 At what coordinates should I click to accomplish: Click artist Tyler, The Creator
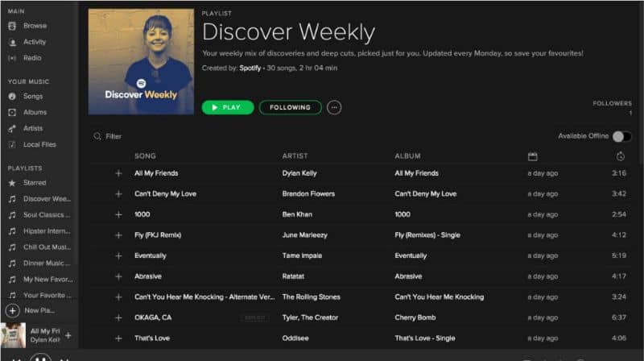coord(310,317)
